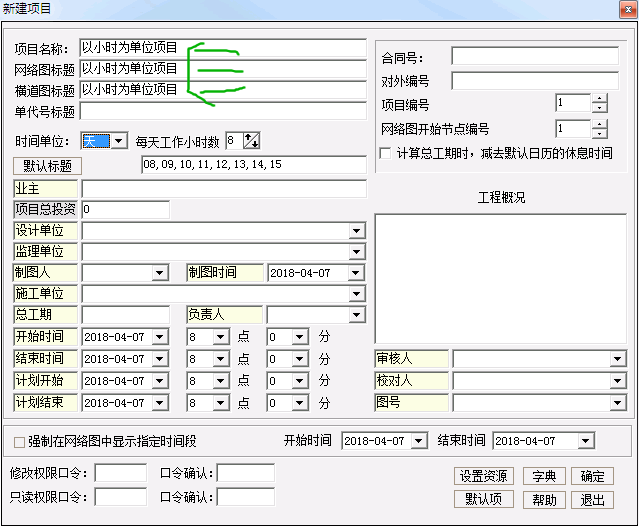
Task: Click the 横道图标题 text field
Action: point(223,90)
